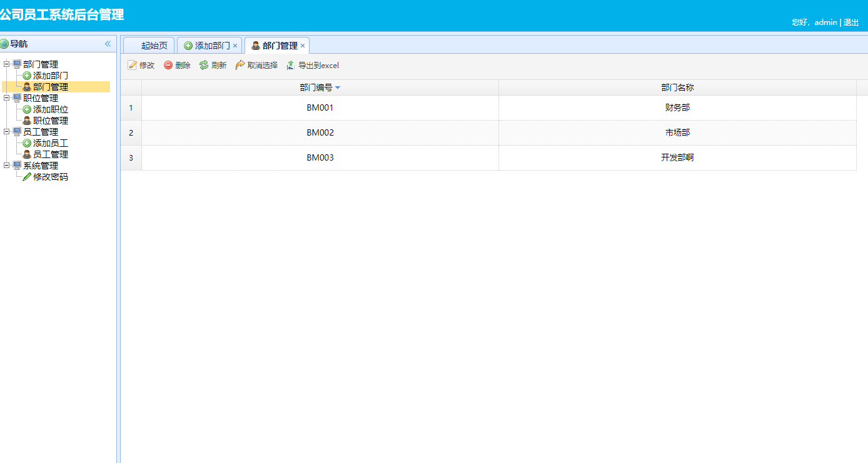
Task: Open 员工管理 user icon tree item
Action: (x=50, y=154)
